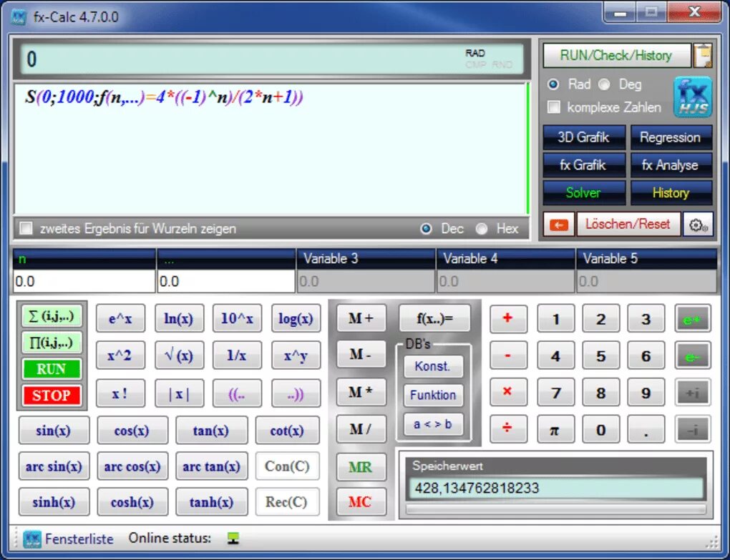This screenshot has width=730, height=560.
Task: Open 3D Grafik
Action: 584,137
